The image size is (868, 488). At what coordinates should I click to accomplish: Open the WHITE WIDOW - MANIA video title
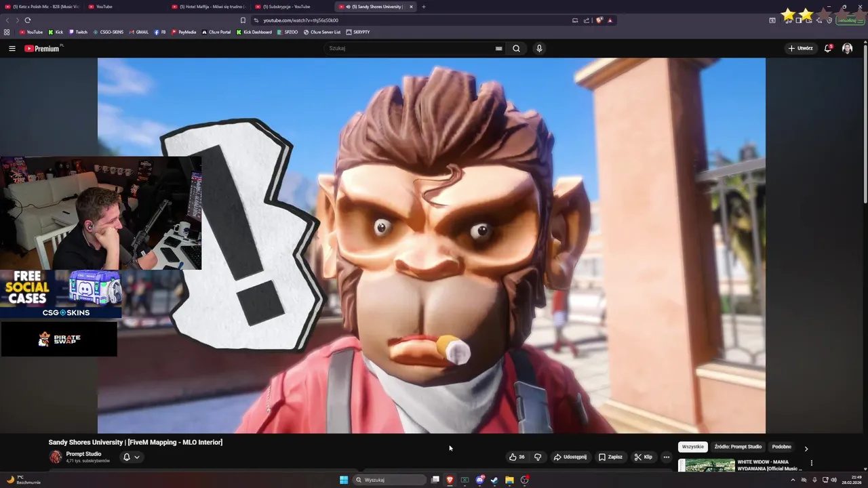(x=769, y=465)
